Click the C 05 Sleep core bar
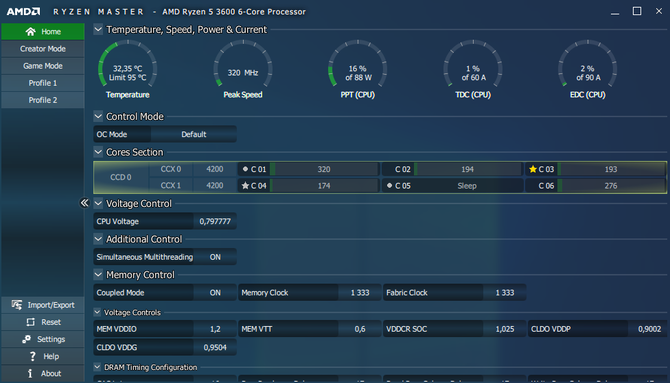The width and height of the screenshot is (670, 383). pos(468,186)
